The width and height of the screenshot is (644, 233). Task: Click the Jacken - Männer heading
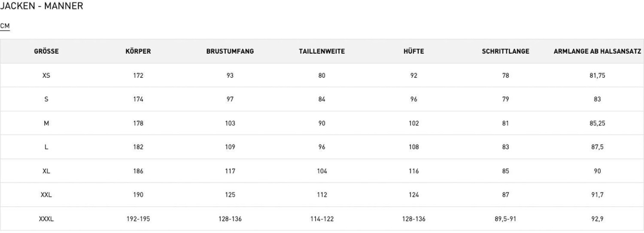pos(42,6)
